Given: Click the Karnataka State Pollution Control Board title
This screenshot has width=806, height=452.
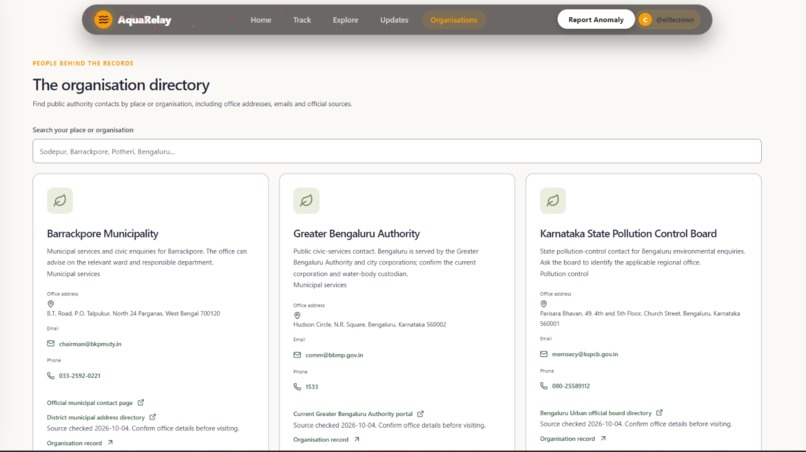Looking at the screenshot, I should pyautogui.click(x=628, y=233).
